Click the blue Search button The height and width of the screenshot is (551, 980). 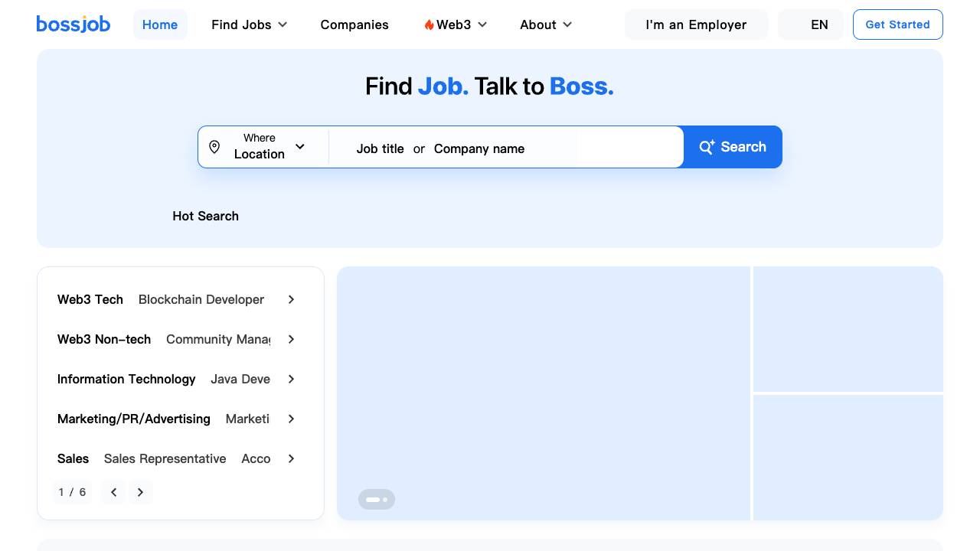pyautogui.click(x=733, y=147)
